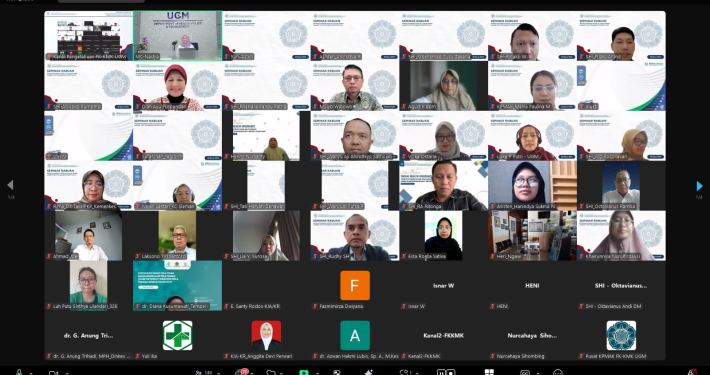Select the Yuli Ika green cross avatar

coord(178,335)
